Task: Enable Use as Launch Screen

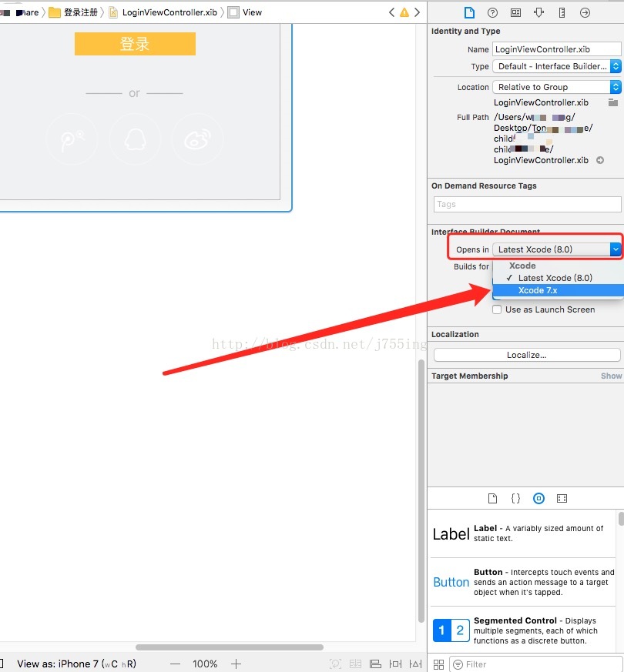Action: point(497,309)
